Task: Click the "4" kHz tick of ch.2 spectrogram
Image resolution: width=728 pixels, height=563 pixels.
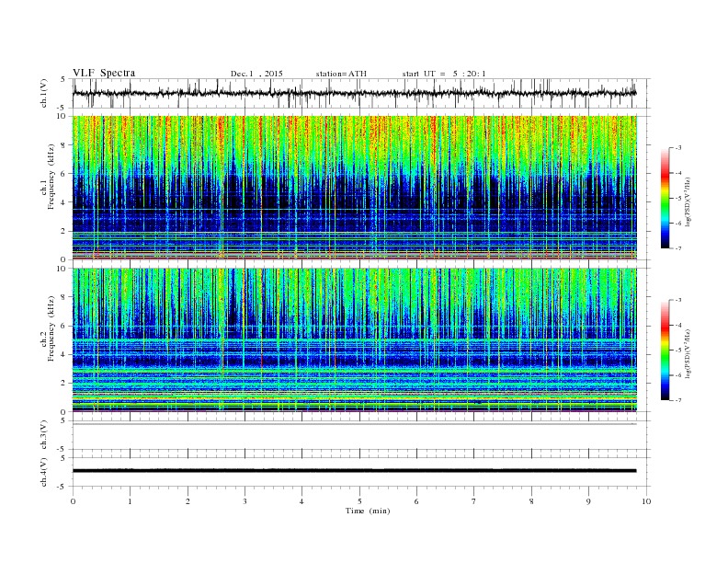Action: tap(64, 354)
